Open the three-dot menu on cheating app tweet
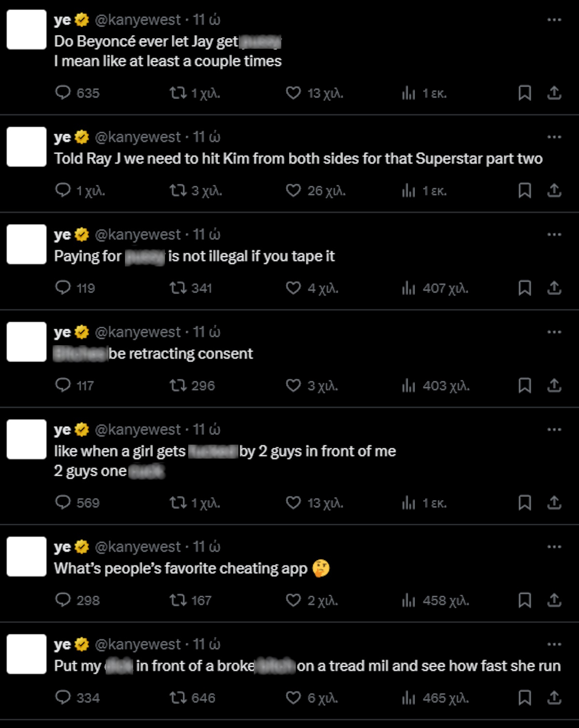 point(554,547)
